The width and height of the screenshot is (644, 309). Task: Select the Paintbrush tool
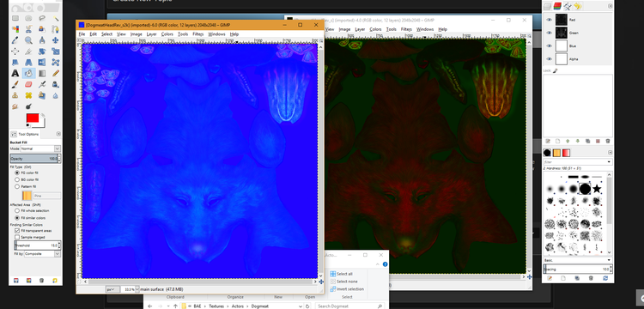coord(15,84)
